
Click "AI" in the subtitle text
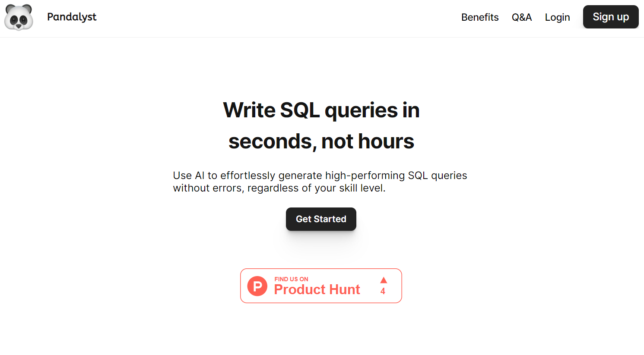click(200, 176)
